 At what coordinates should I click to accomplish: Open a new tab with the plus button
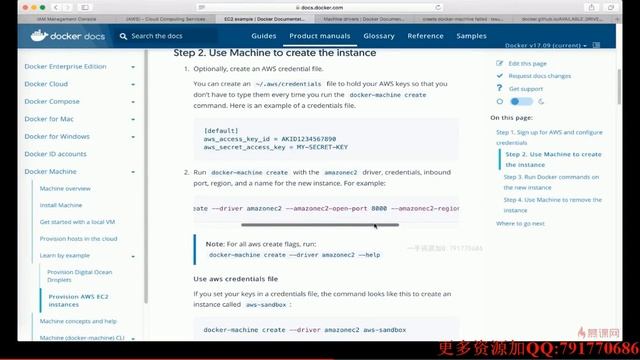pyautogui.click(x=618, y=19)
